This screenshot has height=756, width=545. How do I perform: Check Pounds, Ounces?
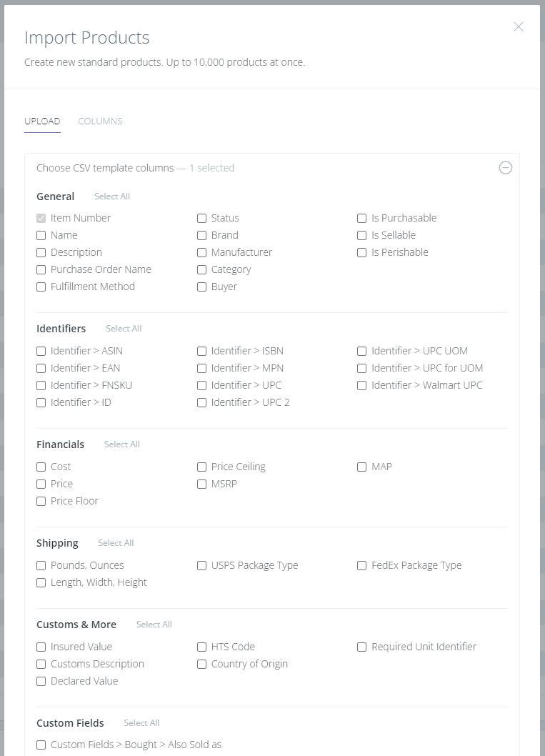[x=41, y=565]
